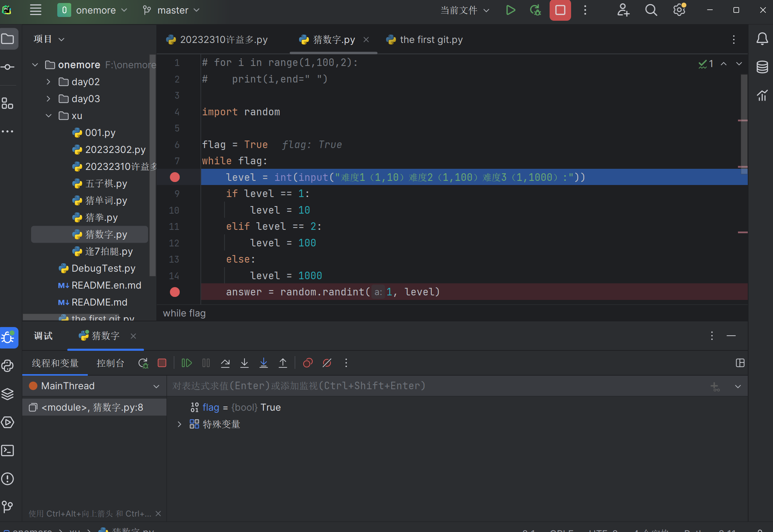
Task: Expand the day02 folder
Action: pos(48,82)
